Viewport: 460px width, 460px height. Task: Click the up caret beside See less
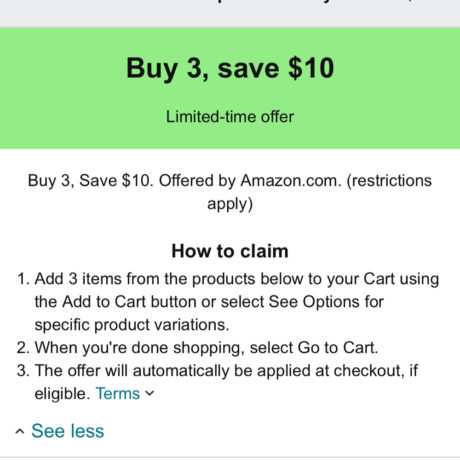click(x=20, y=431)
